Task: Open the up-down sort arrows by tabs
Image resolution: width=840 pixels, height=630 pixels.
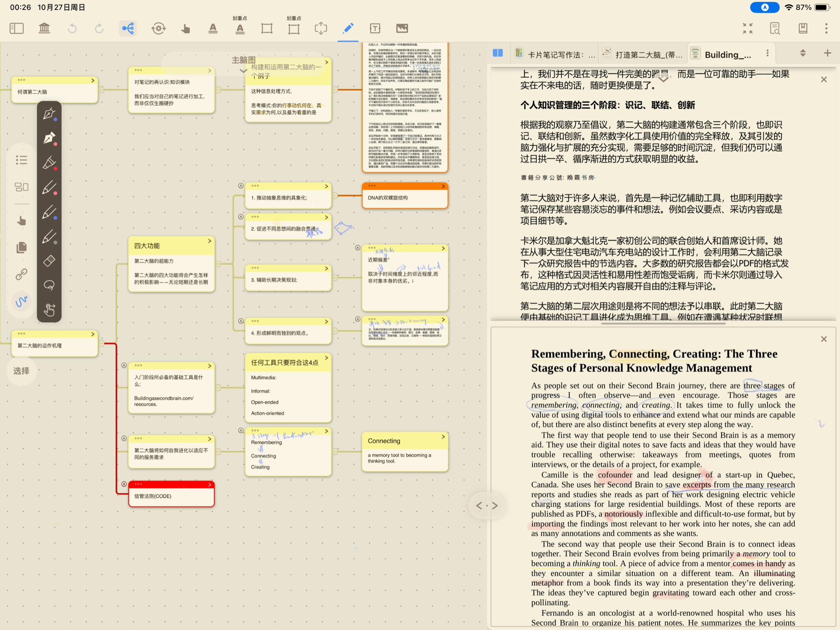Action: [803, 53]
